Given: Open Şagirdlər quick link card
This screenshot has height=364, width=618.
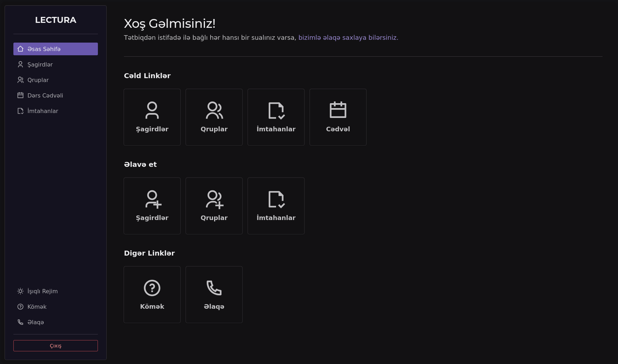Looking at the screenshot, I should pos(152,117).
